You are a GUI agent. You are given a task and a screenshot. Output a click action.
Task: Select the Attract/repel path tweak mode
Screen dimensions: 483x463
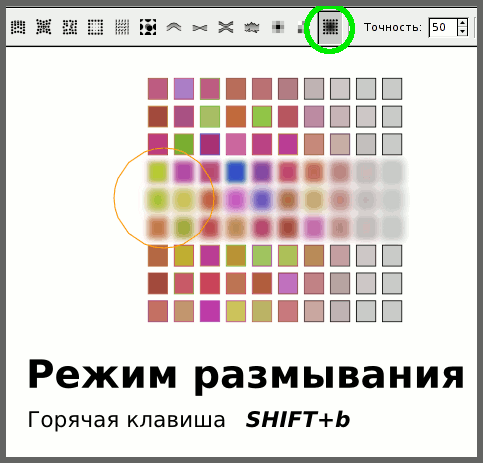coord(226,27)
